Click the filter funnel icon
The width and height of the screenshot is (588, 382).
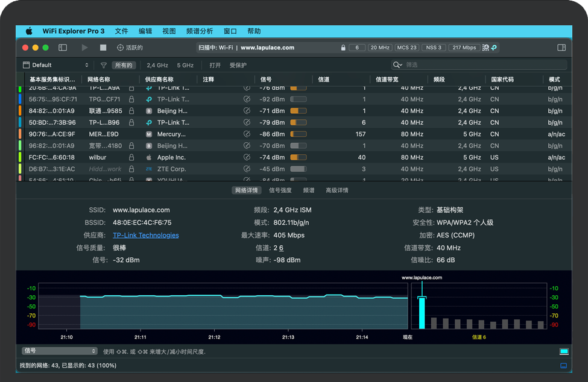click(104, 65)
